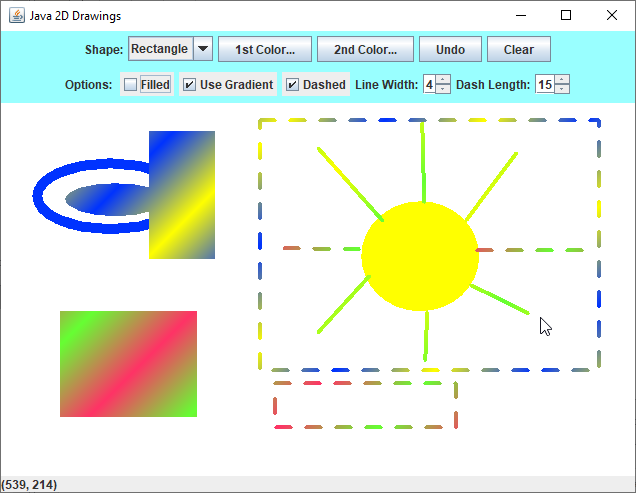The height and width of the screenshot is (493, 636).
Task: Decrease Dash Length with down arrow
Action: coord(562,89)
